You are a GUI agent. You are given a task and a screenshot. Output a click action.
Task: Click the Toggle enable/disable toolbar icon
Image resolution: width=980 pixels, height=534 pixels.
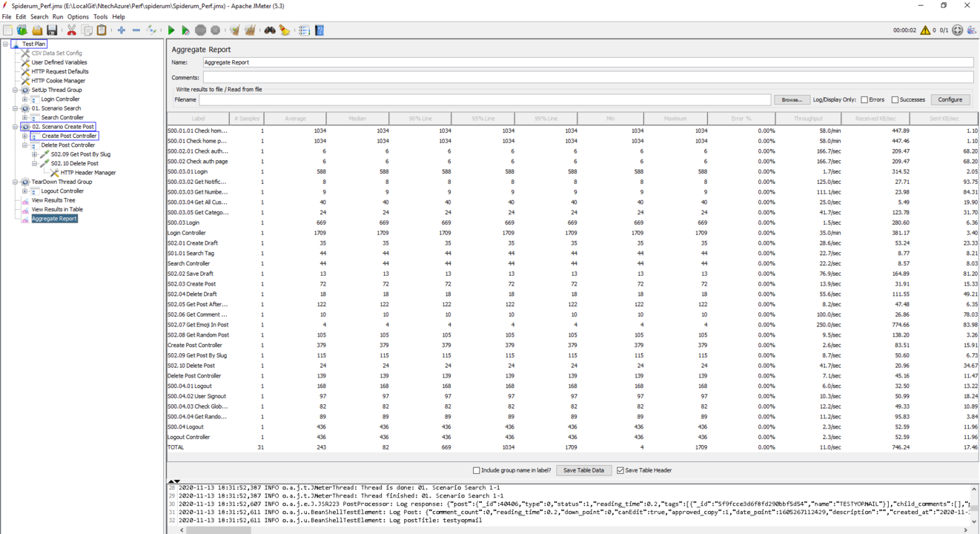(151, 30)
